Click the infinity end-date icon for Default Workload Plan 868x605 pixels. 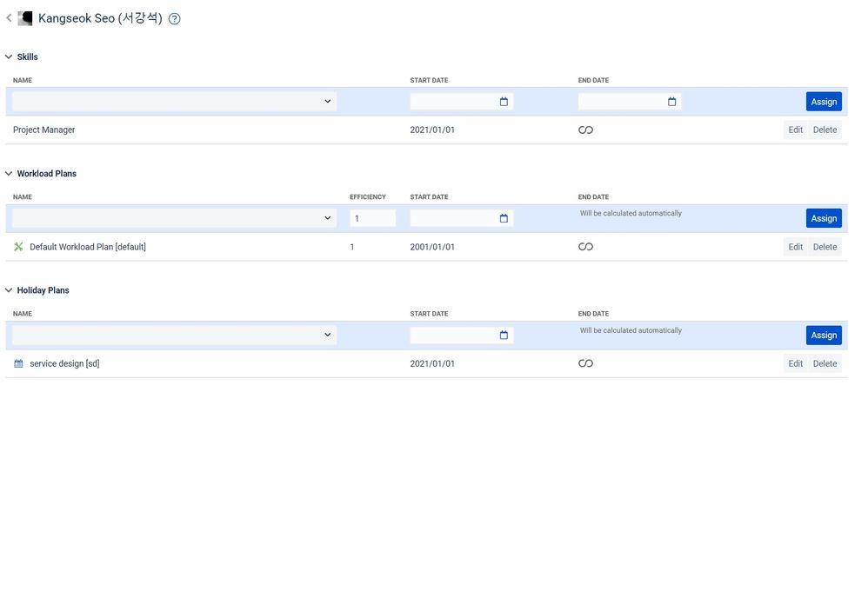point(585,247)
